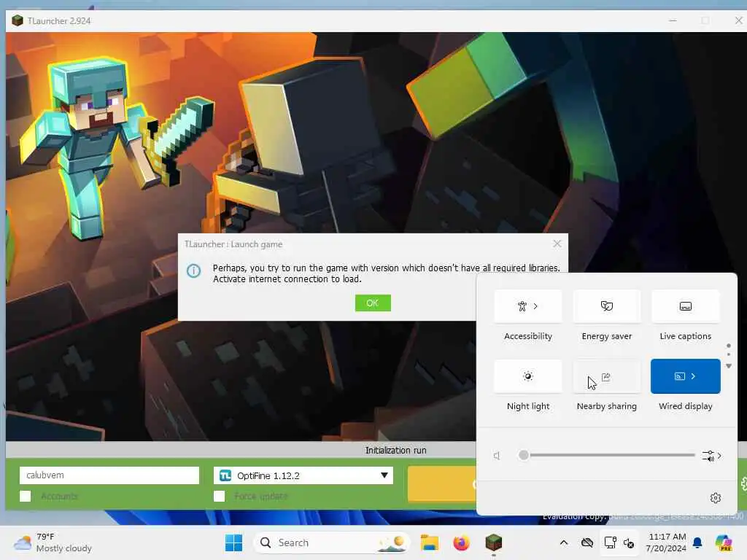Screen dimensions: 747x560
Task: Expand Wired display options chevron
Action: pos(693,376)
